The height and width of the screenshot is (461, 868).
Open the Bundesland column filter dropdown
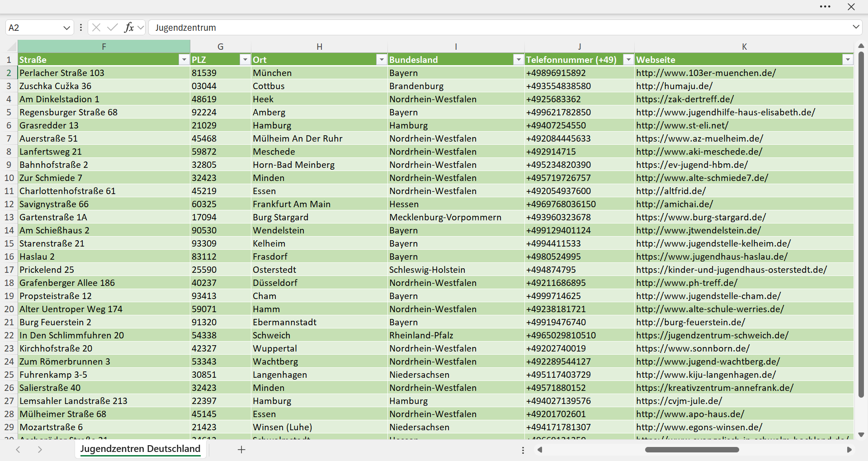pyautogui.click(x=519, y=60)
